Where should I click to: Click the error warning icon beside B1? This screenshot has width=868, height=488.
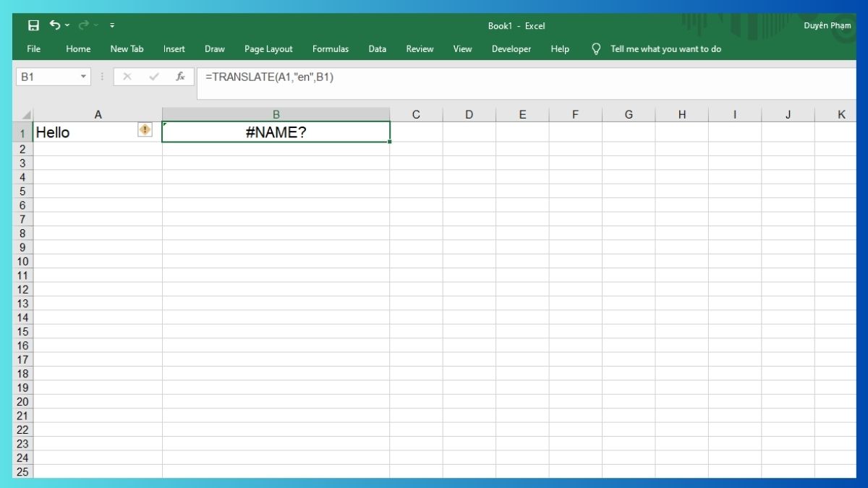click(145, 130)
